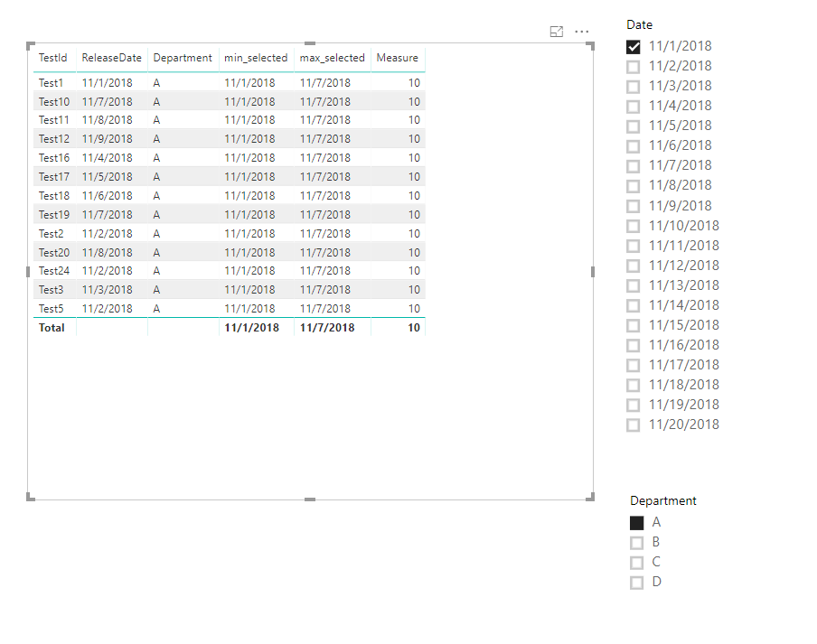Screen dimensions: 817x644
Task: Sort by the Department column header
Action: pos(183,58)
